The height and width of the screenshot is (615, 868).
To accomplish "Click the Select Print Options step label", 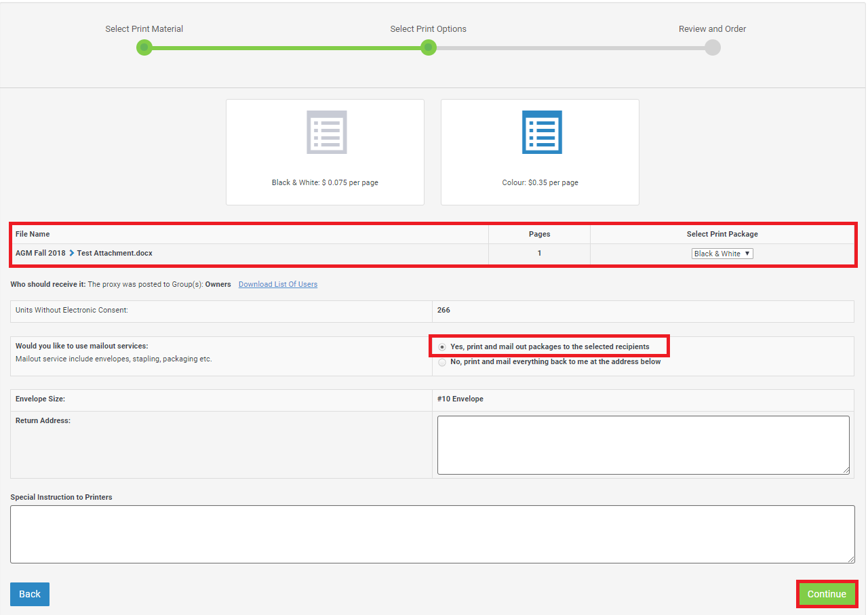I will click(x=429, y=29).
